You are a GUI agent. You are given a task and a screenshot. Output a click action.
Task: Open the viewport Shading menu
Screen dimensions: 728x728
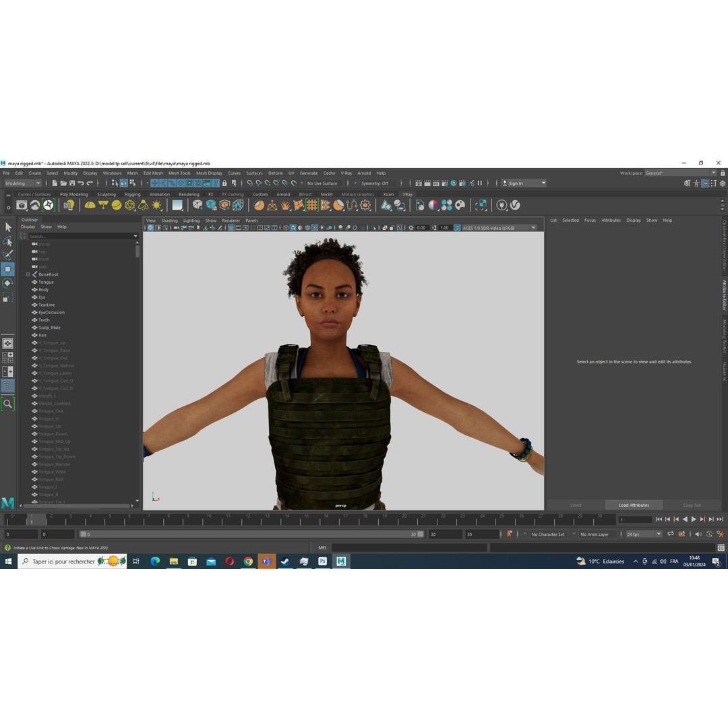click(169, 220)
